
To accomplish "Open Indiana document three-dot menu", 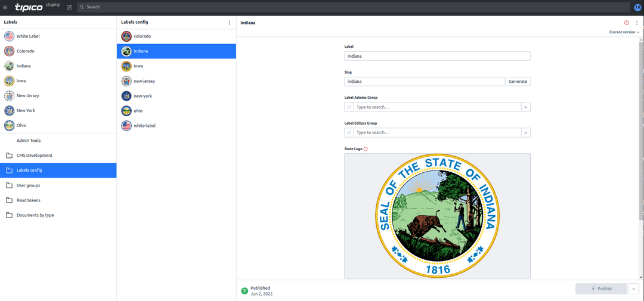I will 637,23.
